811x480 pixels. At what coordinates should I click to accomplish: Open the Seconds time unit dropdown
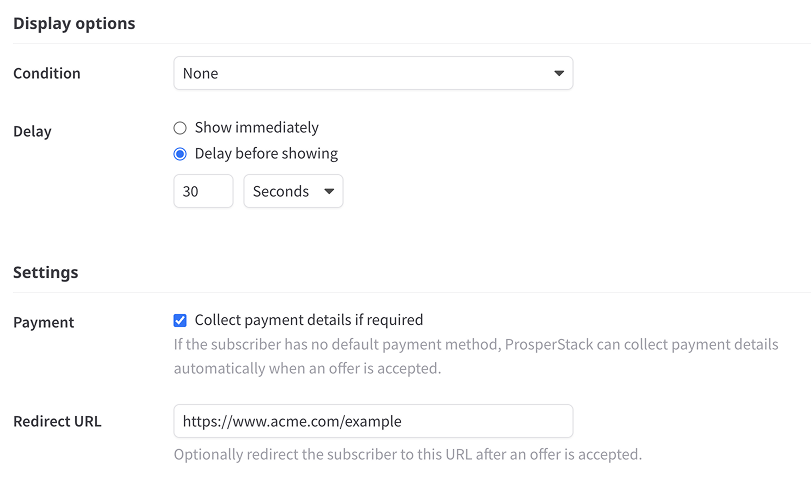[x=293, y=191]
